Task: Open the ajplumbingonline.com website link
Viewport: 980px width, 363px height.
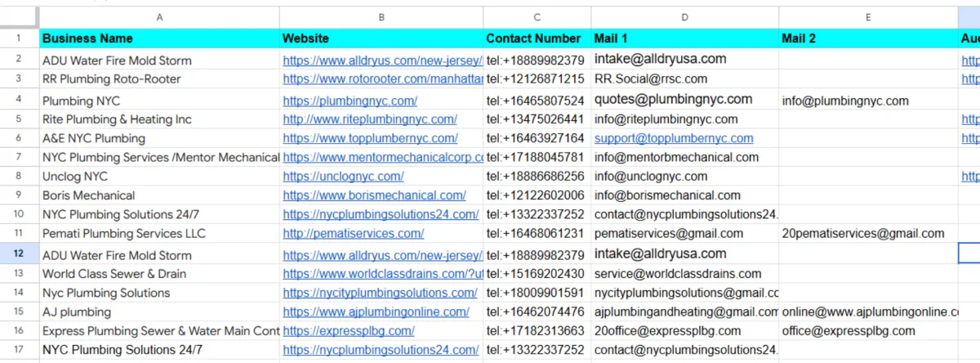Action: tap(376, 311)
